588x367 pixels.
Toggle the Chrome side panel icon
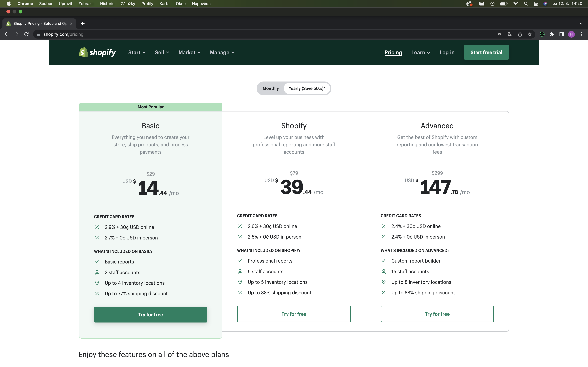562,34
